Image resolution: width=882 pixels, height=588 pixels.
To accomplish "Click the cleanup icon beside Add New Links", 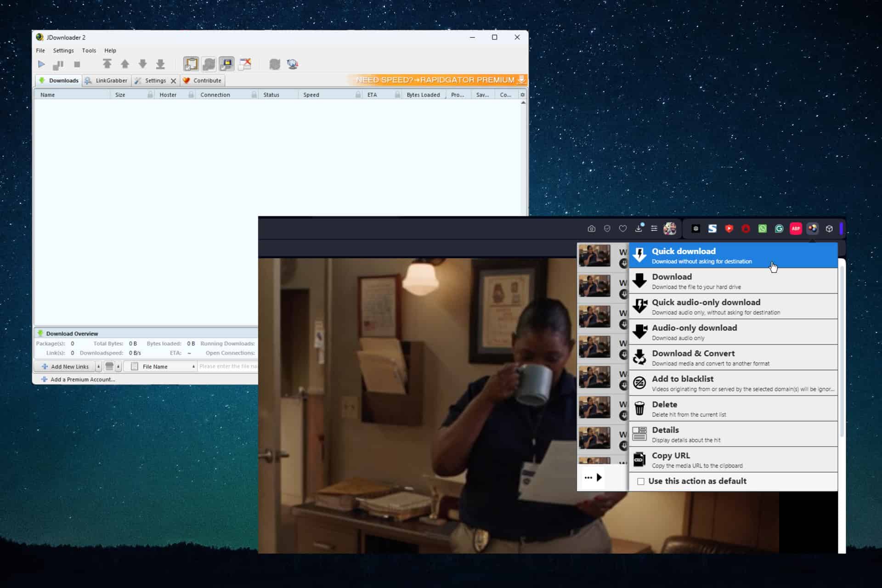I will click(109, 367).
